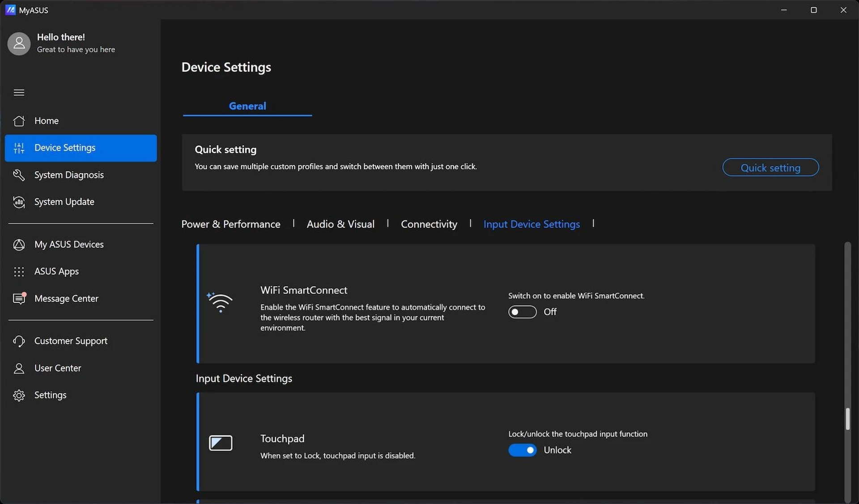Click the MyASUS logo icon in title bar
This screenshot has height=504, width=859.
[10, 10]
